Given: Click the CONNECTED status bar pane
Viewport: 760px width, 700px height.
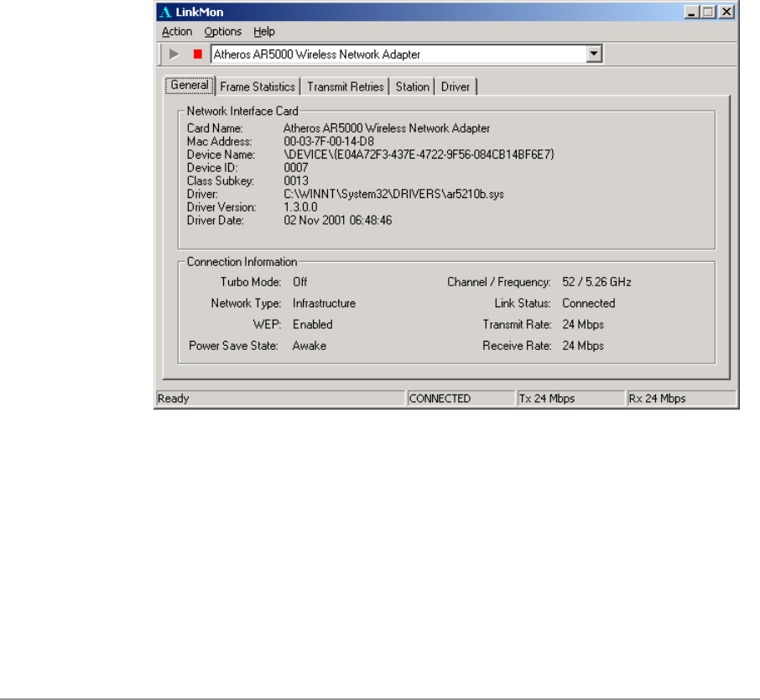Looking at the screenshot, I should [461, 399].
